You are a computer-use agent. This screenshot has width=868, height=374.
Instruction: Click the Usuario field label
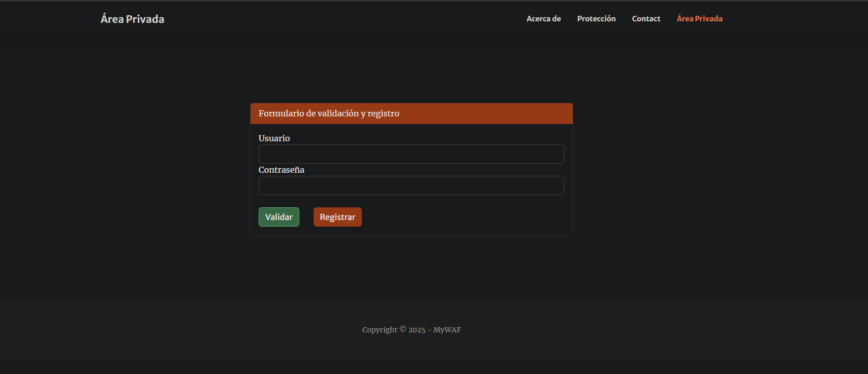[x=274, y=138]
